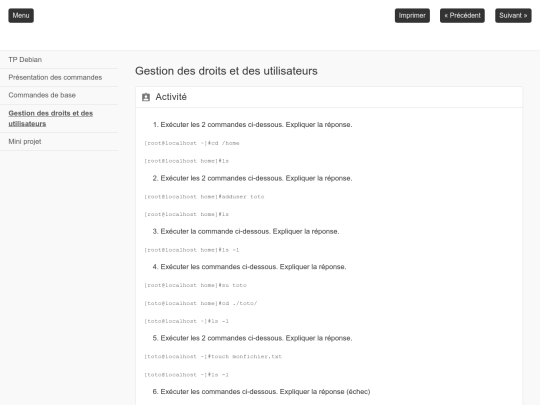Open the Menu button
Image resolution: width=540 pixels, height=405 pixels.
(x=21, y=15)
